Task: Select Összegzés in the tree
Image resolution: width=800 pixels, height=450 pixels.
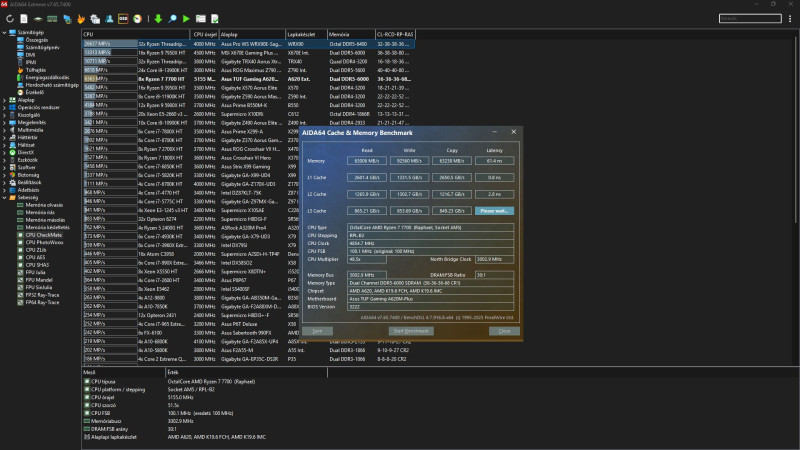Action: 36,40
